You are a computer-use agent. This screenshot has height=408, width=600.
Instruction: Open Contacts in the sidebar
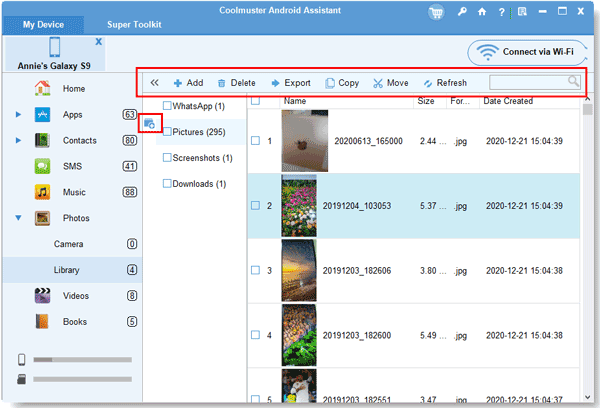80,141
